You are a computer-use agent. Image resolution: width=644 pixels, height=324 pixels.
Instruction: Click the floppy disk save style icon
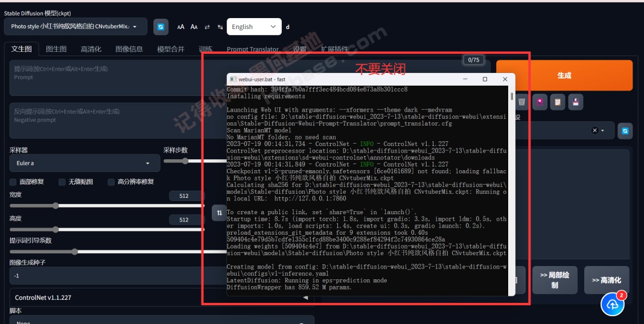pyautogui.click(x=576, y=102)
